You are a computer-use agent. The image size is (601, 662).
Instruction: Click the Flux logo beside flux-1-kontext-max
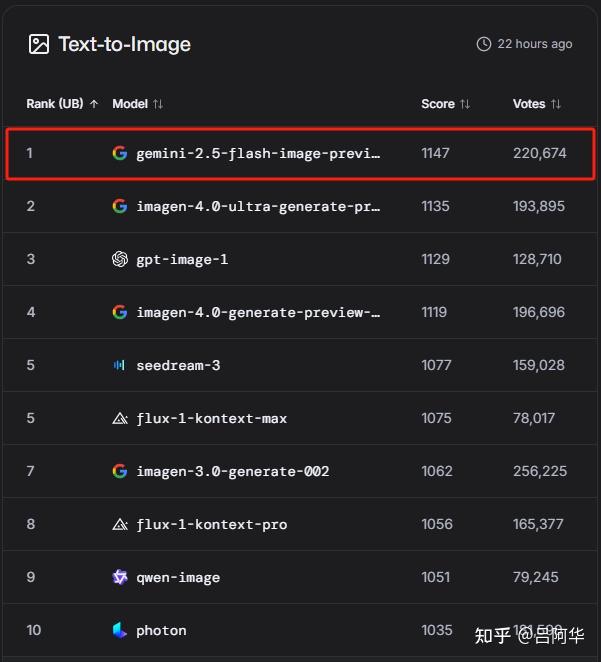coord(120,418)
